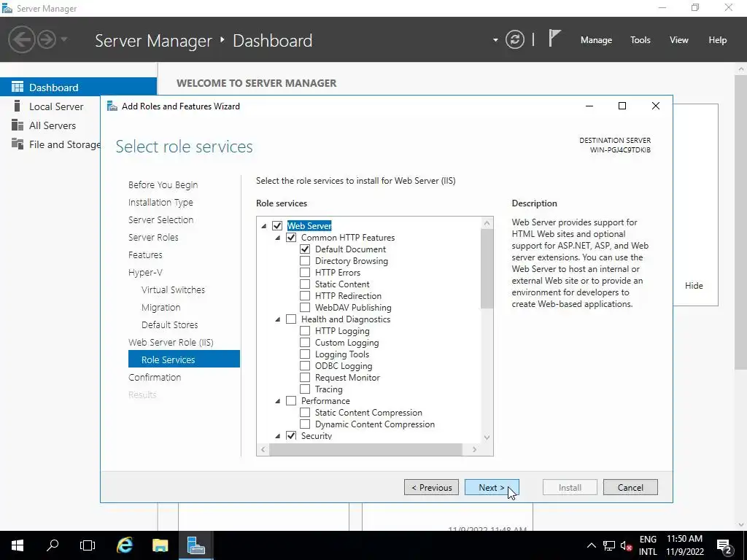Click the Server Manager title bar icon
747x560 pixels.
7,8
